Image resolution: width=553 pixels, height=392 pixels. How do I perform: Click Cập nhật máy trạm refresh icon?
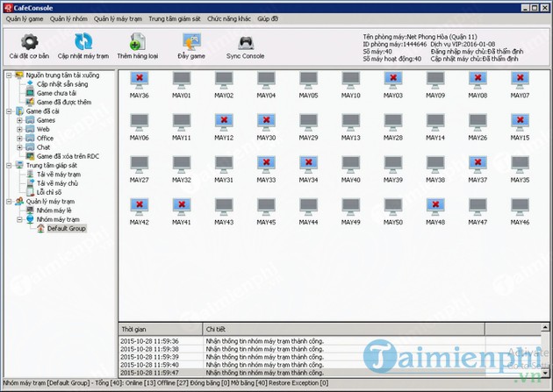[x=83, y=41]
